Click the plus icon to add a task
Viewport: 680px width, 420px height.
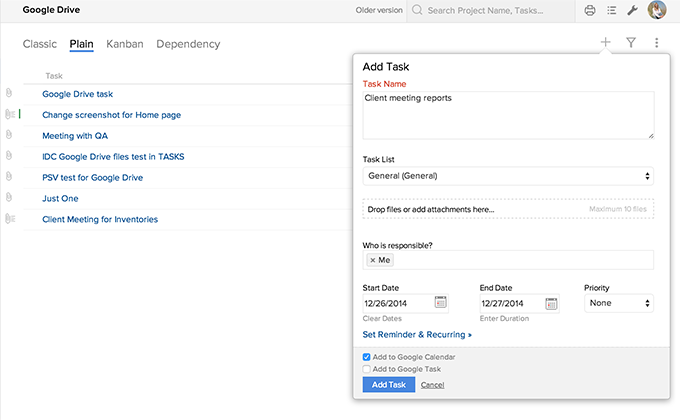(x=605, y=42)
